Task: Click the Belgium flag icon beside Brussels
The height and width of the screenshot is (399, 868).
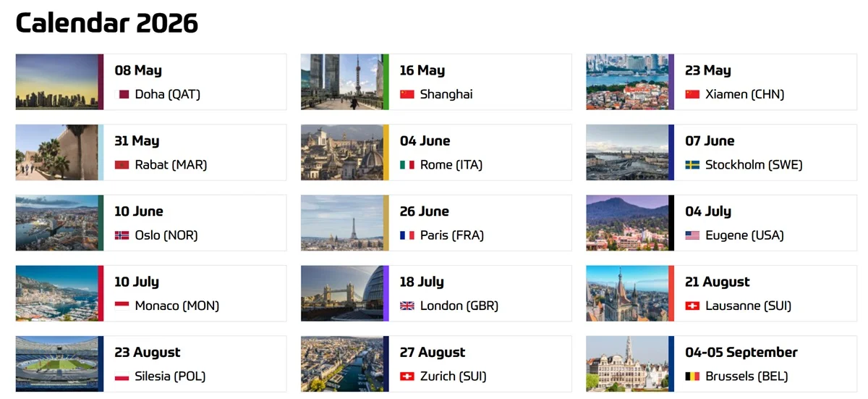Action: tap(692, 377)
